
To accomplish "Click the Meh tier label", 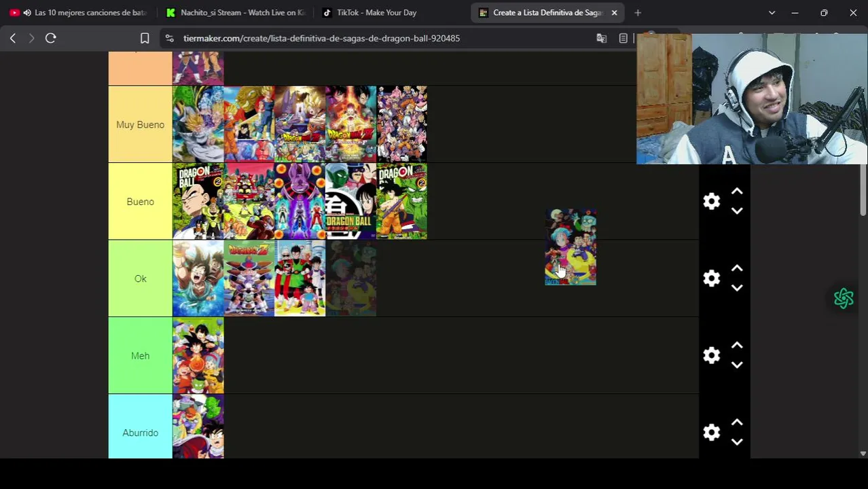I will (141, 356).
